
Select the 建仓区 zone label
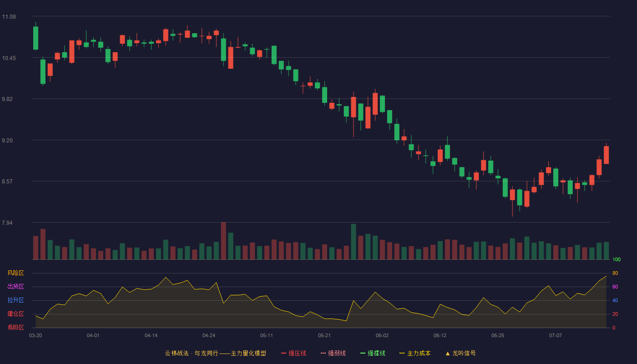click(15, 314)
